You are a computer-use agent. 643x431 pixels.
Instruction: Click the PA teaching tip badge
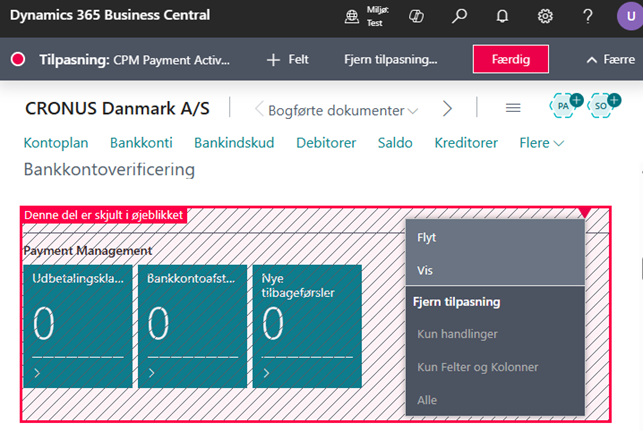point(565,105)
